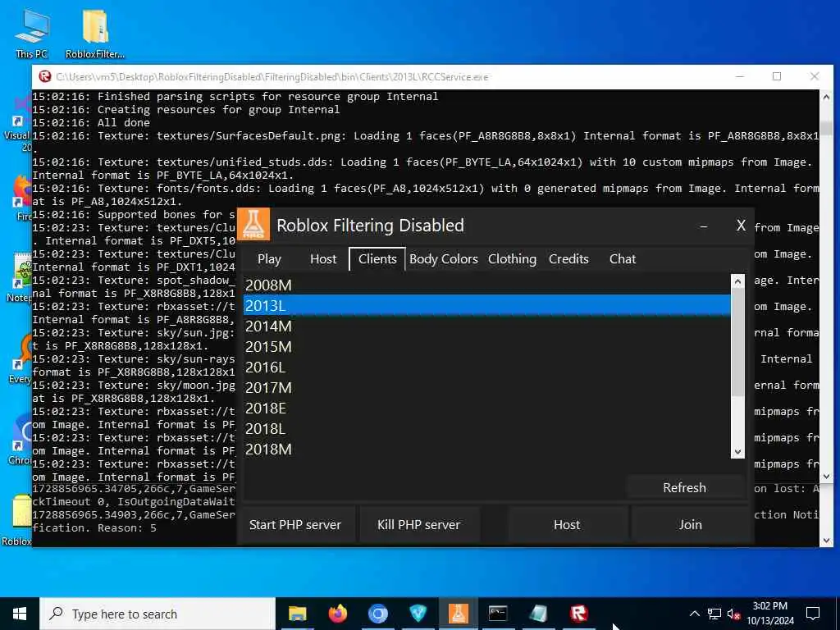The height and width of the screenshot is (630, 840).
Task: Select client 2016L in the list
Action: (x=487, y=367)
